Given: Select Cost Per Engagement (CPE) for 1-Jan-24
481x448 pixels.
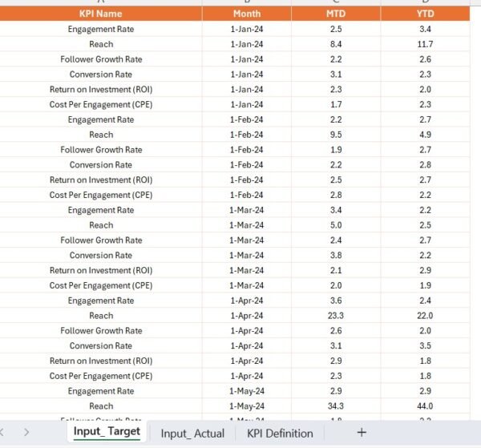Looking at the screenshot, I should coord(101,104).
